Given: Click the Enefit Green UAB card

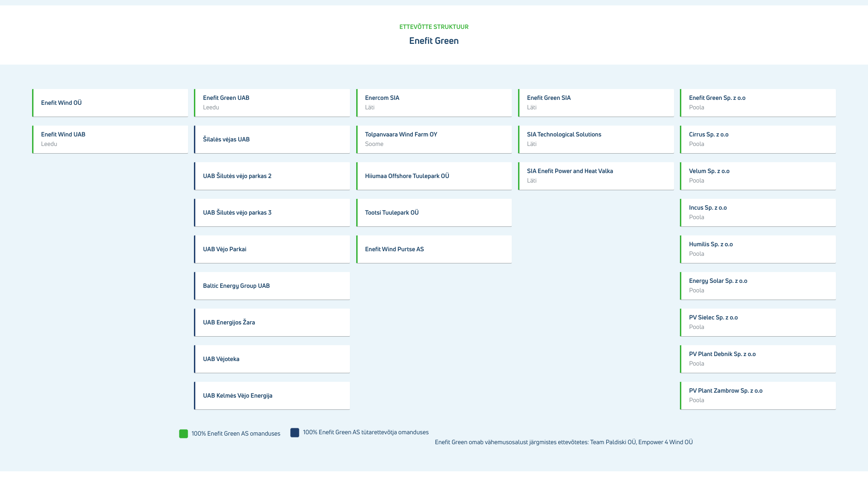Looking at the screenshot, I should coord(272,103).
